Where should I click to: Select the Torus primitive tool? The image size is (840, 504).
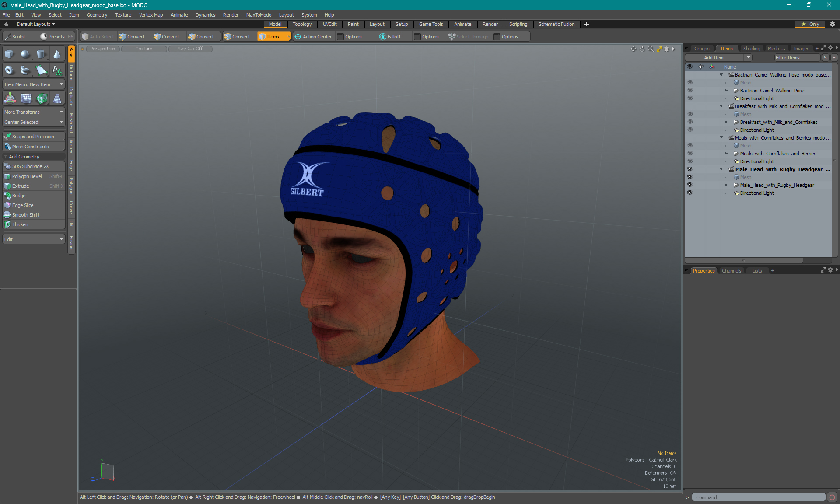click(x=10, y=70)
